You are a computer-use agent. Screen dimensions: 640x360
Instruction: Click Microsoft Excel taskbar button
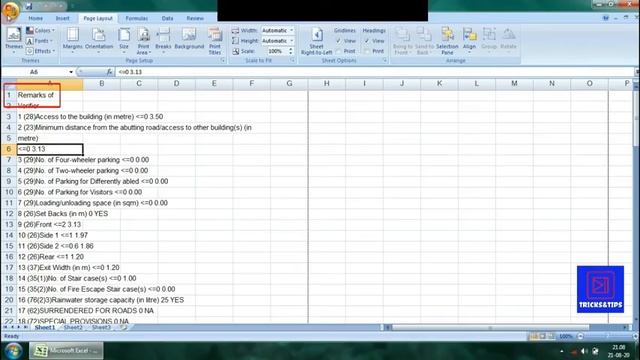pyautogui.click(x=66, y=351)
